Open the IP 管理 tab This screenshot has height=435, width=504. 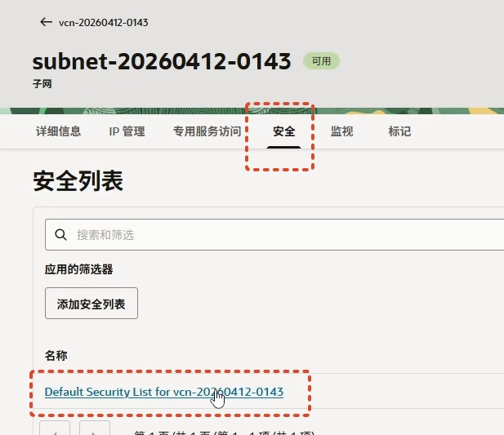127,131
